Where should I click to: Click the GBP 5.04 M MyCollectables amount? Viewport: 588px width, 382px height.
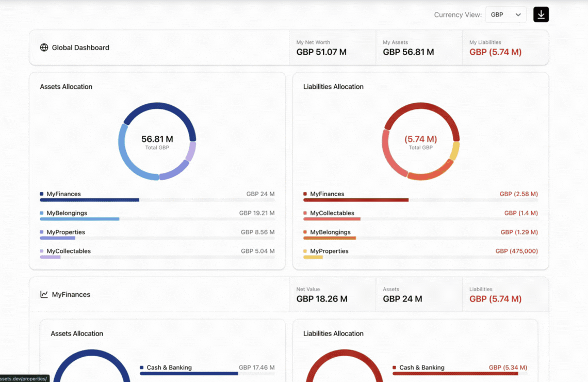pos(257,251)
